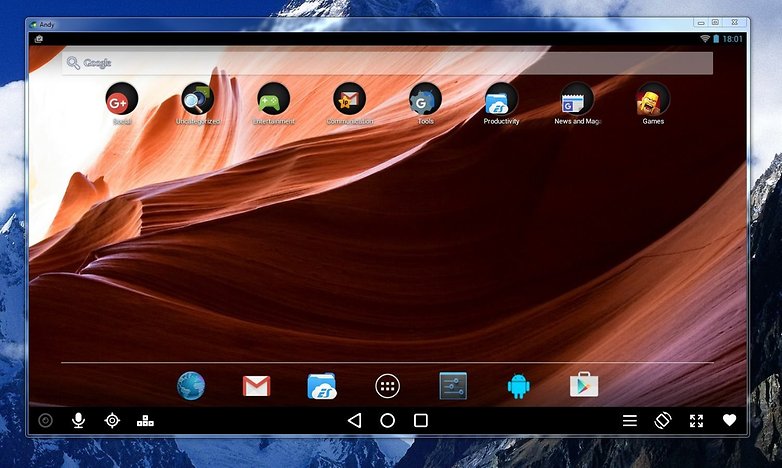Viewport: 782px width, 468px height.
Task: Click the notification icon in status bar
Action: pos(38,39)
